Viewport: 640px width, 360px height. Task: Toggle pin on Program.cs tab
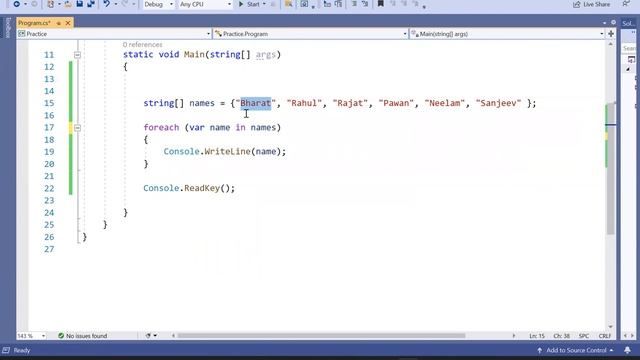[59, 23]
